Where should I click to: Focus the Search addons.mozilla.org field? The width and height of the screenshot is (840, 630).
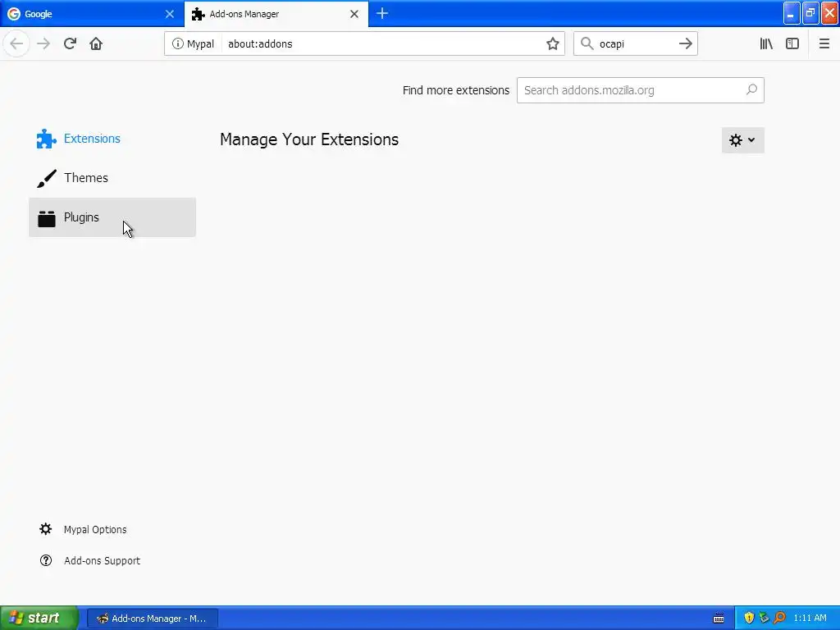point(640,90)
